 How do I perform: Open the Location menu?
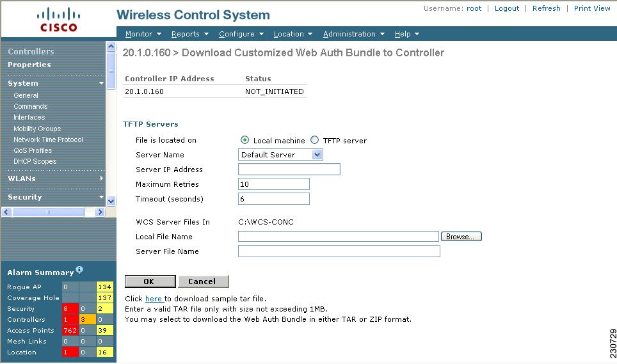[x=293, y=34]
